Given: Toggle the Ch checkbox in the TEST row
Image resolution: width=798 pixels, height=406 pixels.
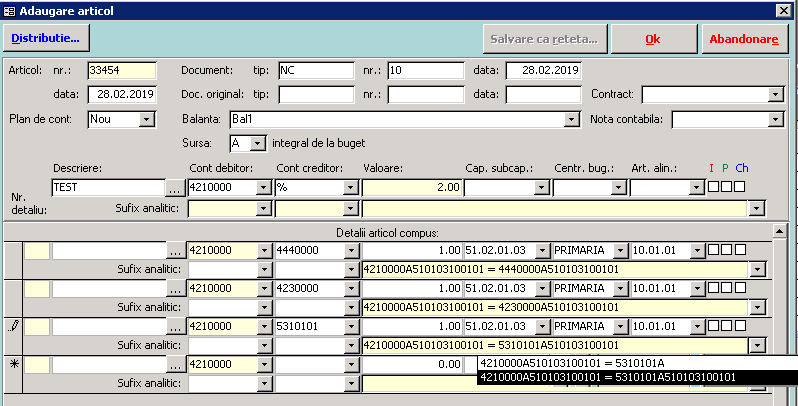Looking at the screenshot, I should (x=739, y=187).
